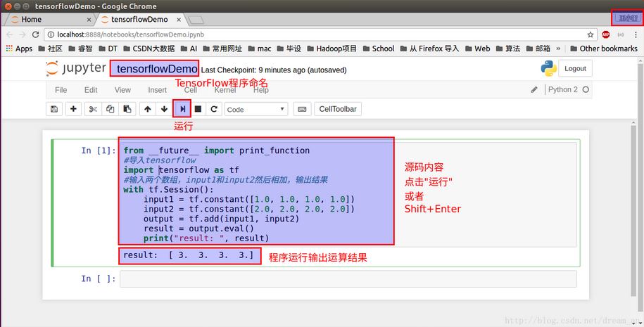Open the AI bookmark folder
Screen dimensions: 644x327
pos(189,49)
